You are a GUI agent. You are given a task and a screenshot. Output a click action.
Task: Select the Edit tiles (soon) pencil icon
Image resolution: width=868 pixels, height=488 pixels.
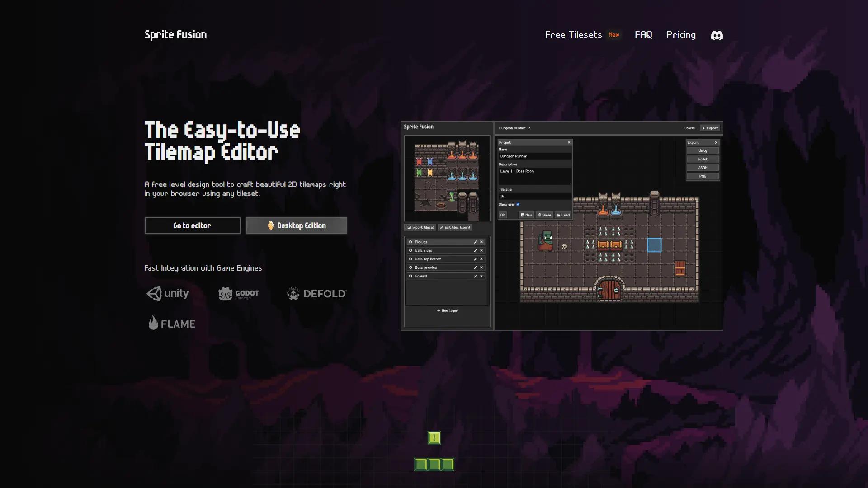[441, 227]
